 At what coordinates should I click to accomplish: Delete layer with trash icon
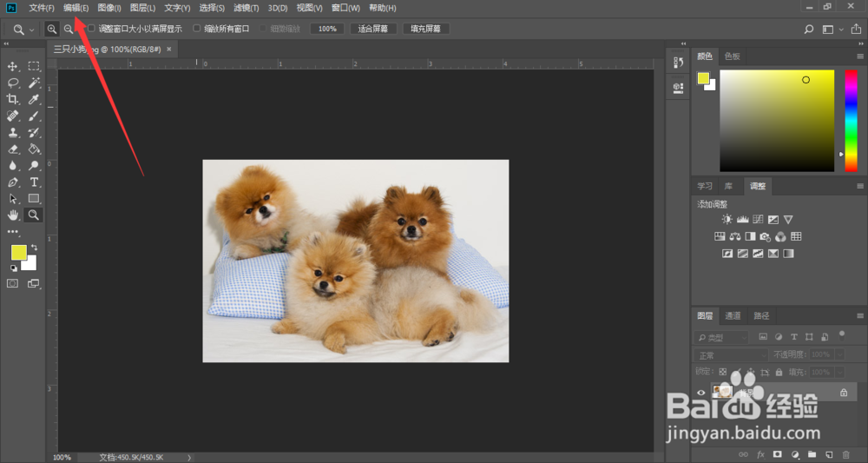coord(845,454)
